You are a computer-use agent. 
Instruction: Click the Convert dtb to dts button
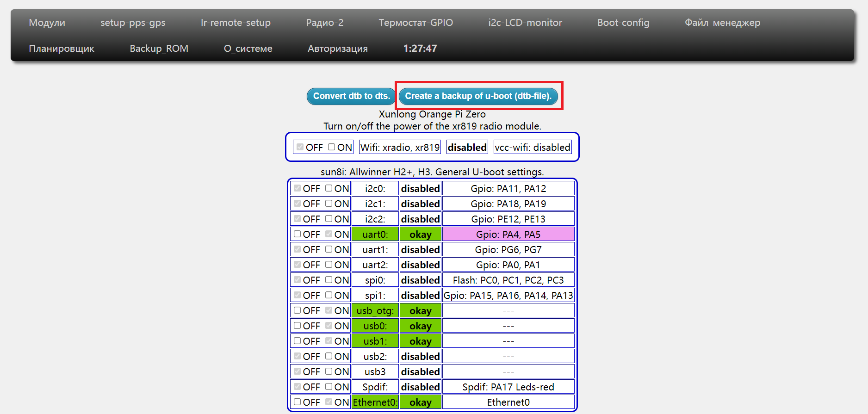(x=351, y=96)
